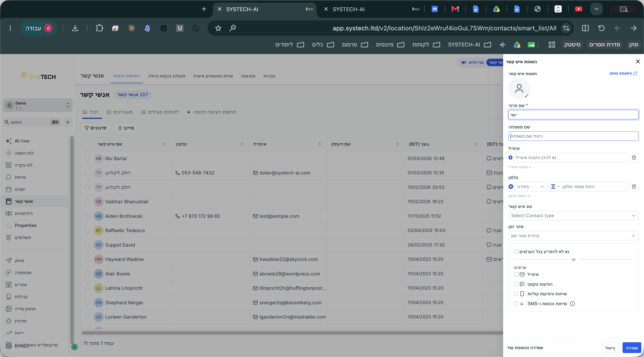Open the browser downloads icon
Viewport: 644px width, 357px height.
pyautogui.click(x=75, y=28)
